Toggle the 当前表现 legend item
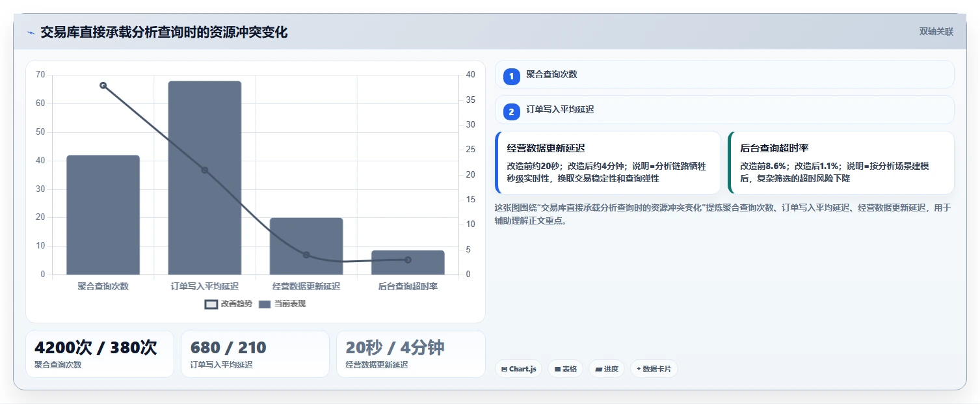Screen dimensions: 980x404 [282, 304]
